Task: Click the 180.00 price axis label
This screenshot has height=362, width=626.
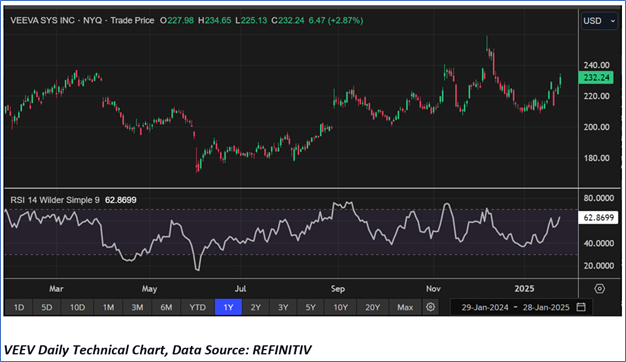Action: coord(596,158)
